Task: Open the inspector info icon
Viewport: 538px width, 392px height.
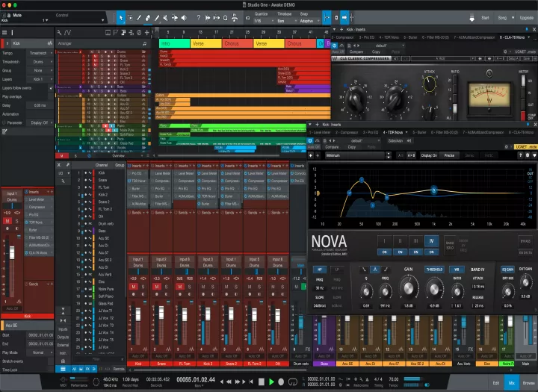Action: click(12, 33)
